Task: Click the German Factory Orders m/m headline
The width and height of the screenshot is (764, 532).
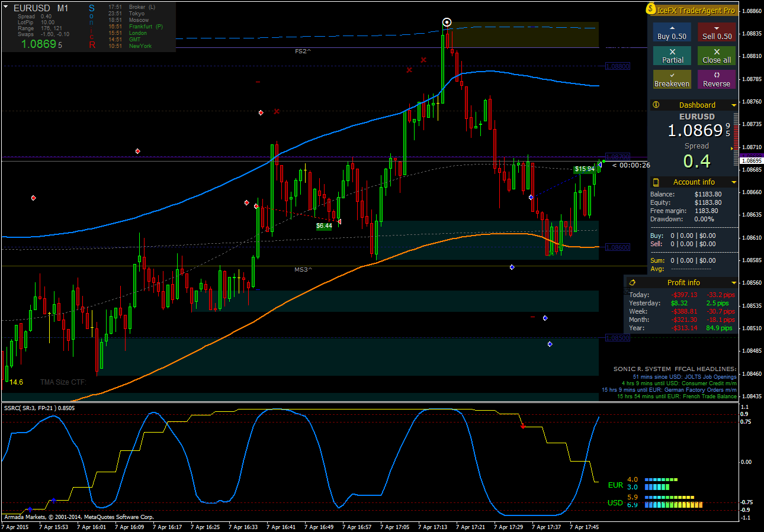Action: tap(669, 390)
